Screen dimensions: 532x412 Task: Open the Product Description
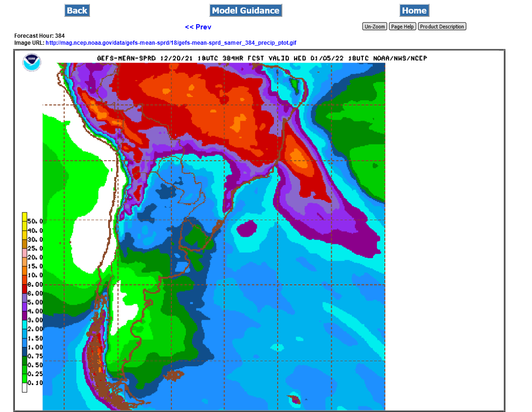(x=442, y=27)
